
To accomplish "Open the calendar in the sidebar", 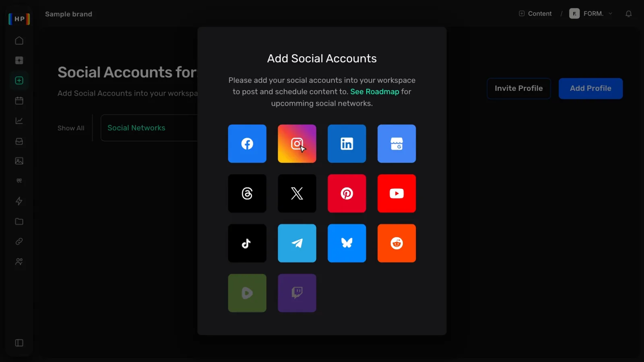I will point(19,101).
